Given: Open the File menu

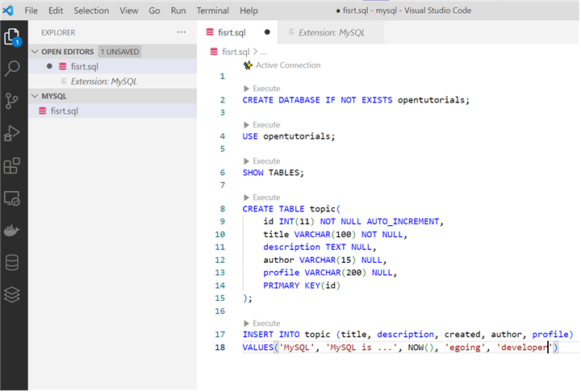Looking at the screenshot, I should (31, 10).
